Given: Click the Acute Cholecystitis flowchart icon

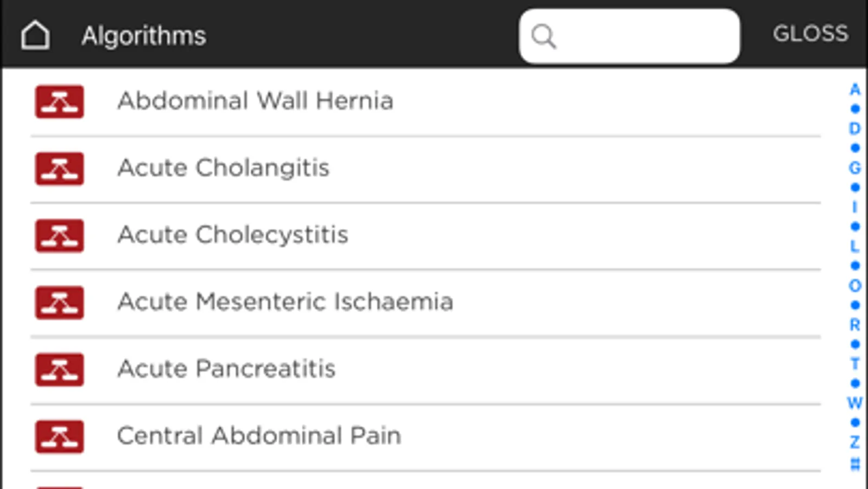Looking at the screenshot, I should coord(60,235).
